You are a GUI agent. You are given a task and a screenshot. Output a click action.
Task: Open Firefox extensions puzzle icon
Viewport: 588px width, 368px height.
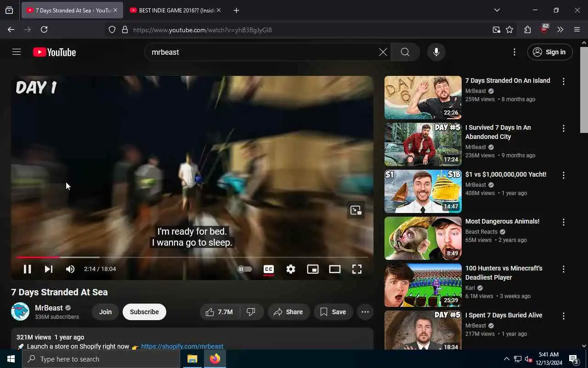[x=527, y=29]
